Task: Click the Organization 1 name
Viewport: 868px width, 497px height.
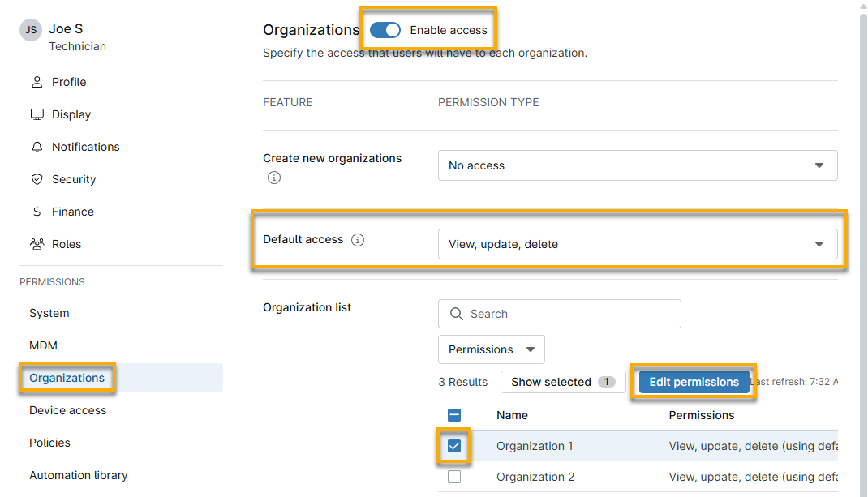Action: (x=535, y=446)
